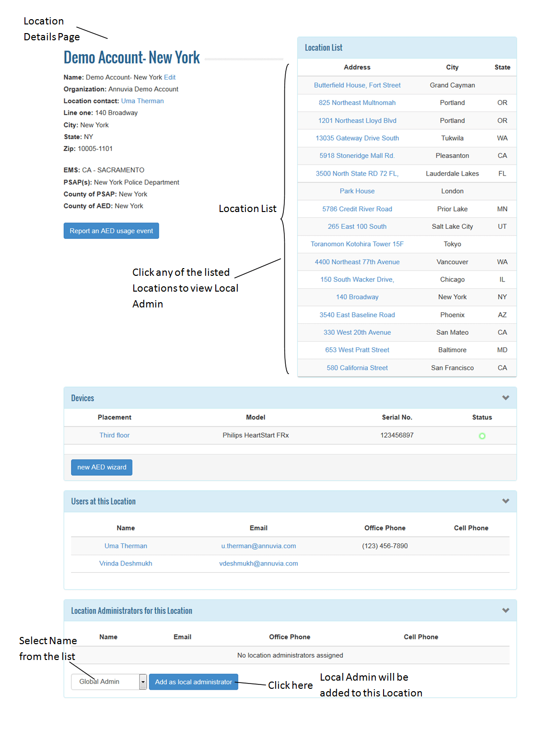Open 140 Broadway in the Location List
This screenshot has height=754, width=560.
[x=357, y=297]
